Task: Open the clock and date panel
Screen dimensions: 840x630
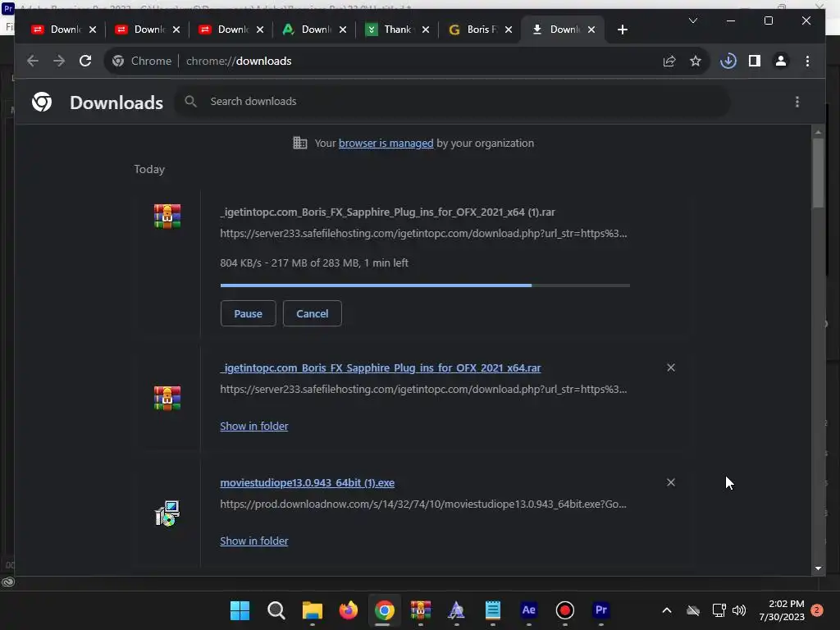Action: [x=782, y=610]
